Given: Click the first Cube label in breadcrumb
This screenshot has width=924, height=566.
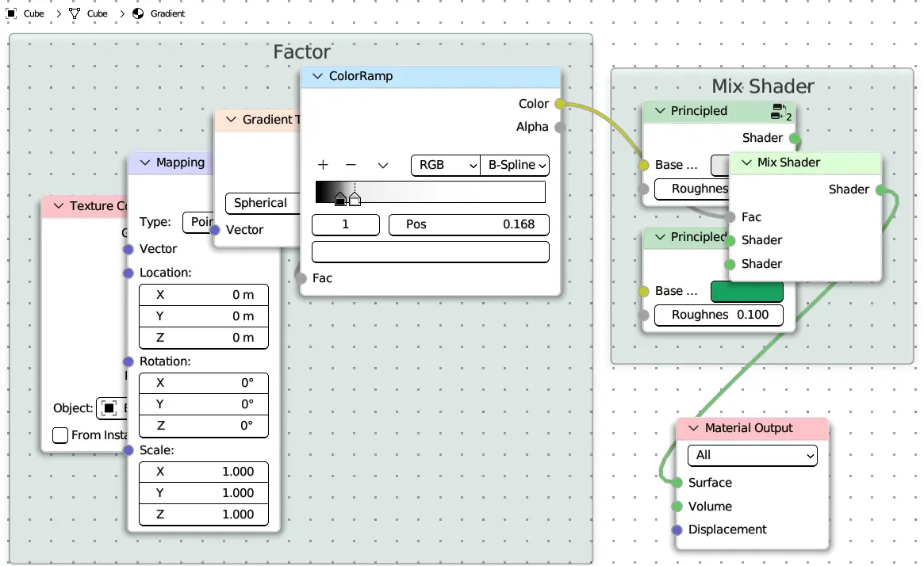Looking at the screenshot, I should (33, 13).
